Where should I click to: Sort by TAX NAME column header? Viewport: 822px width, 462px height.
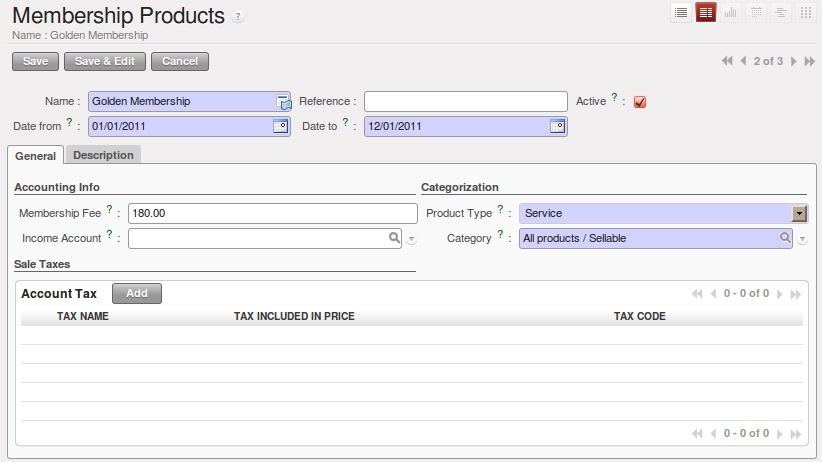coord(83,316)
